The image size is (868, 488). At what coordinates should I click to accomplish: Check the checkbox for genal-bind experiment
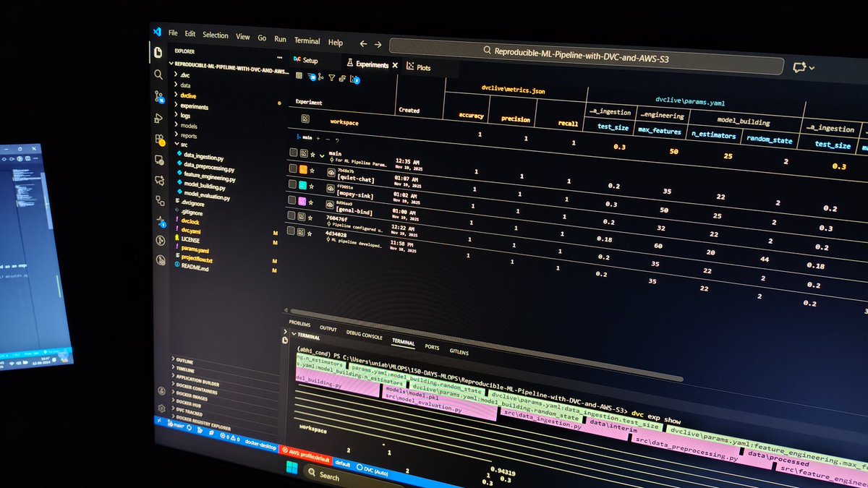[x=292, y=200]
